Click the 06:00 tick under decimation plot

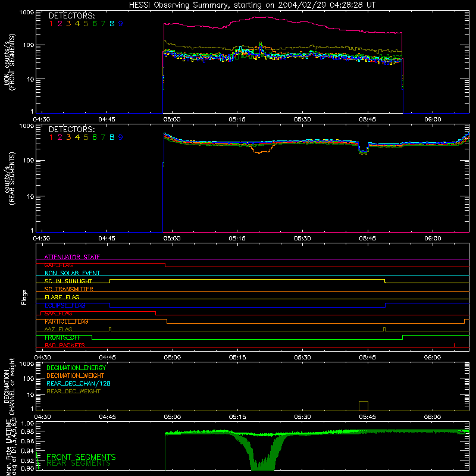click(433, 417)
